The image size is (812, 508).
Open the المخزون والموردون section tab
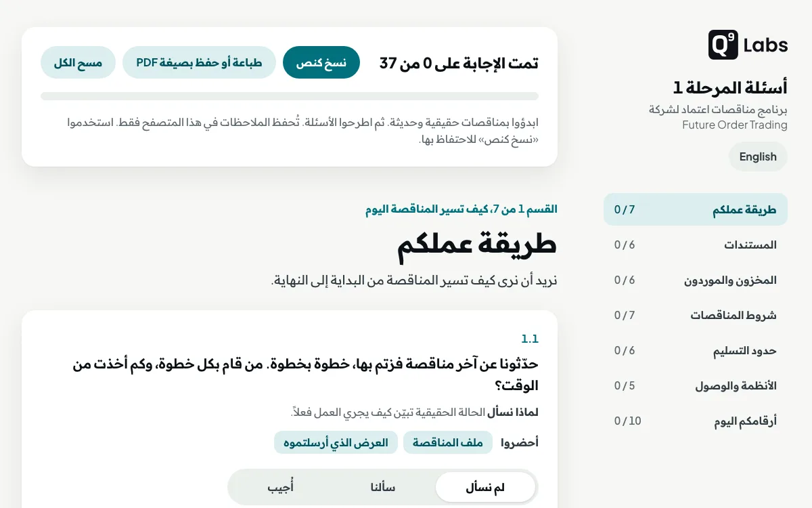coord(696,280)
